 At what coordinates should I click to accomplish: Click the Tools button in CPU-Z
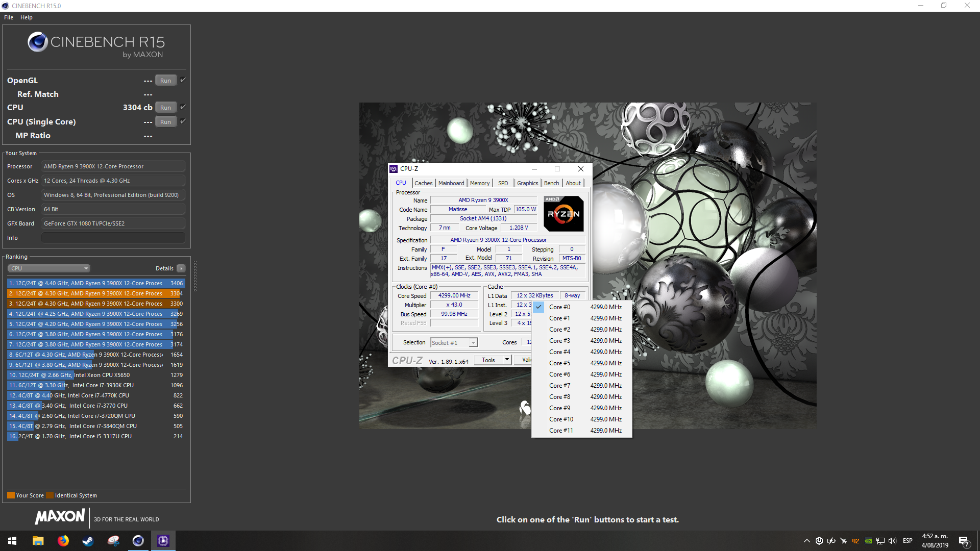click(x=488, y=360)
